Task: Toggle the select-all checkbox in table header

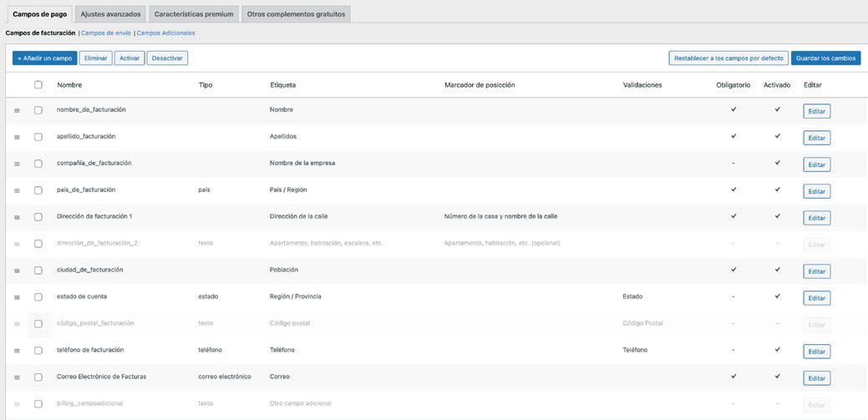Action: [x=38, y=84]
